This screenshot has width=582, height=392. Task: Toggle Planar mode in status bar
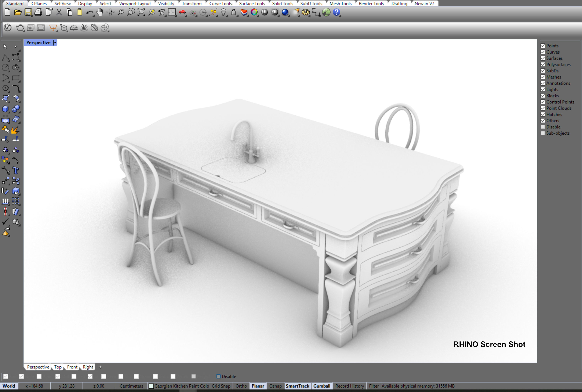tap(258, 386)
